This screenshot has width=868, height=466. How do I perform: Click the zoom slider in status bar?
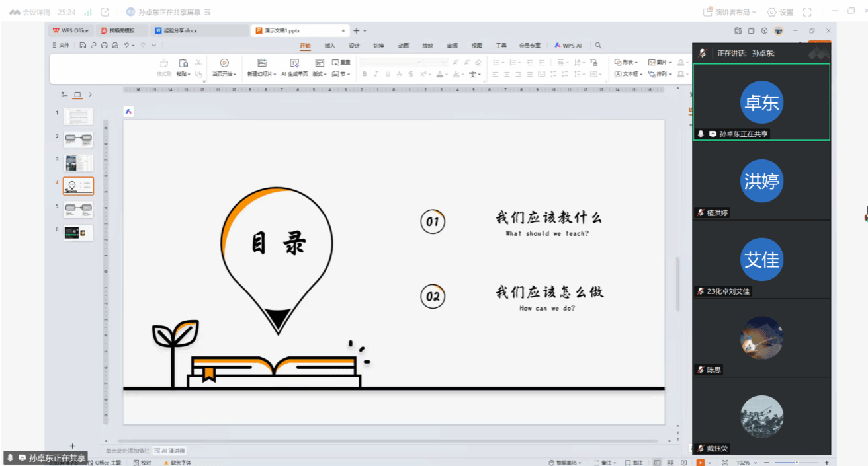[797, 463]
